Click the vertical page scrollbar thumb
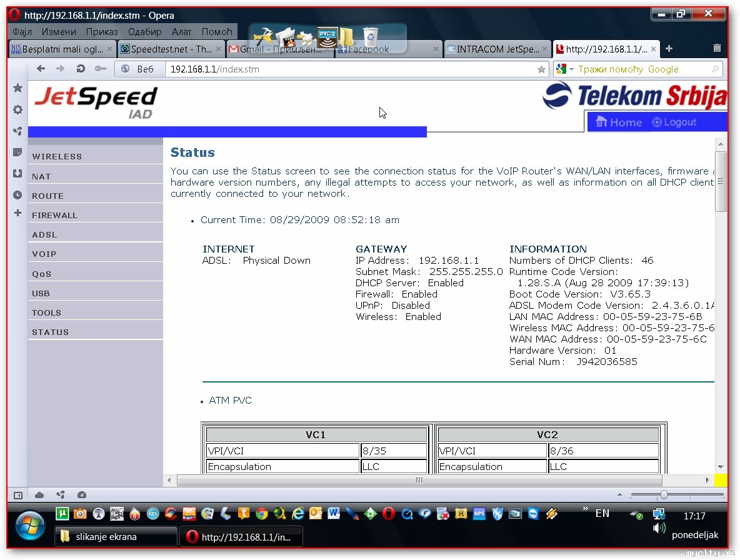740x560 pixels. [x=720, y=182]
